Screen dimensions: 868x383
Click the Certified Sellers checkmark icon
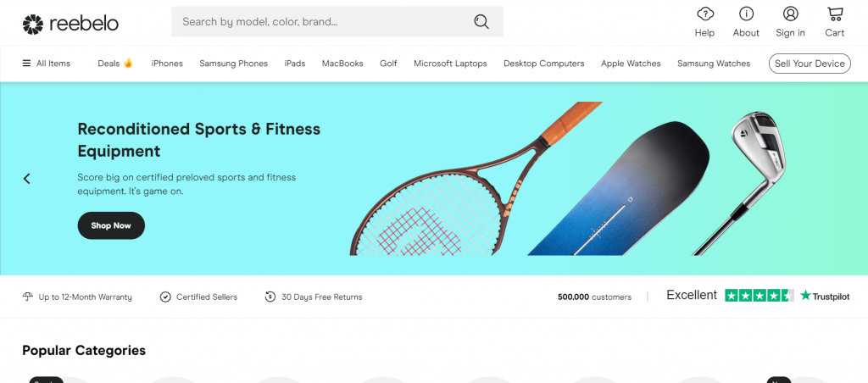165,297
